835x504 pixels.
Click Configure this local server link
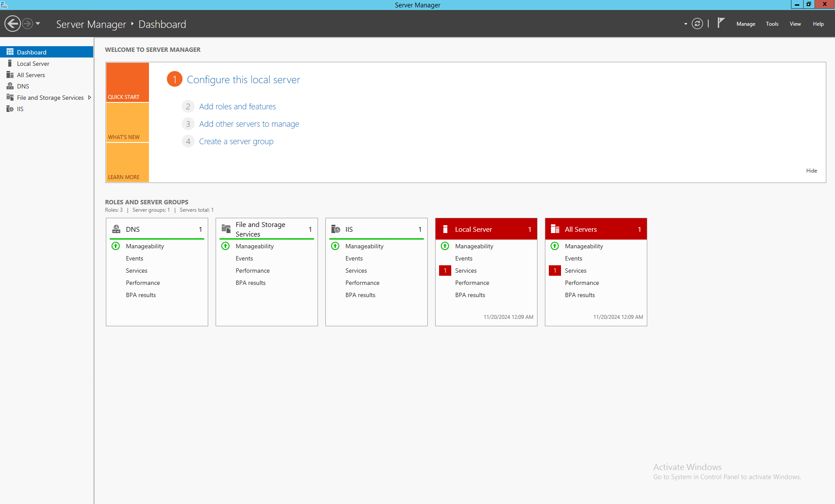pos(243,80)
